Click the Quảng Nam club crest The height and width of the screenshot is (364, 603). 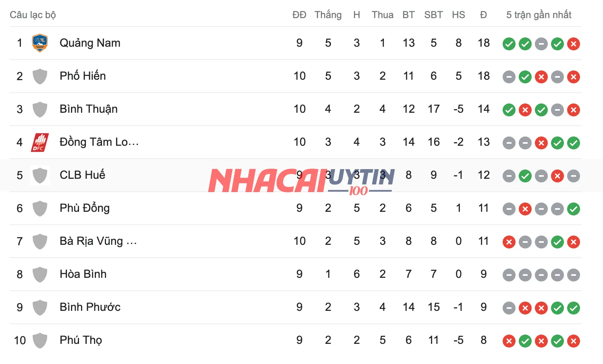pos(40,43)
